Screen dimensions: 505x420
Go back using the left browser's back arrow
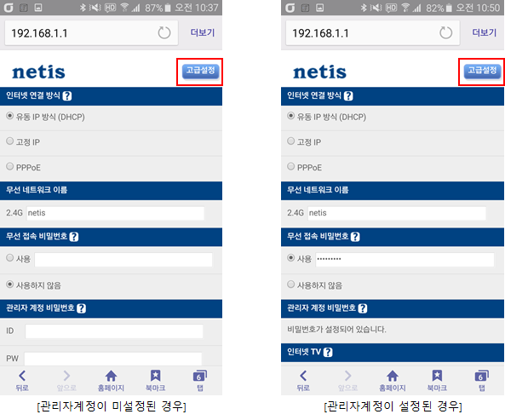(22, 380)
